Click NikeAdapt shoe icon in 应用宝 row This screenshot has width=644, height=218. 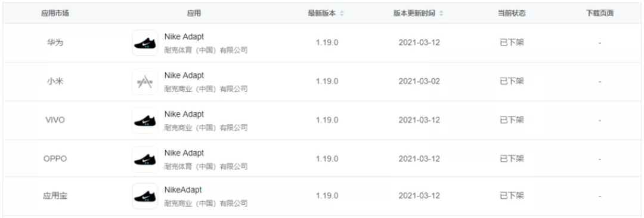pyautogui.click(x=145, y=196)
